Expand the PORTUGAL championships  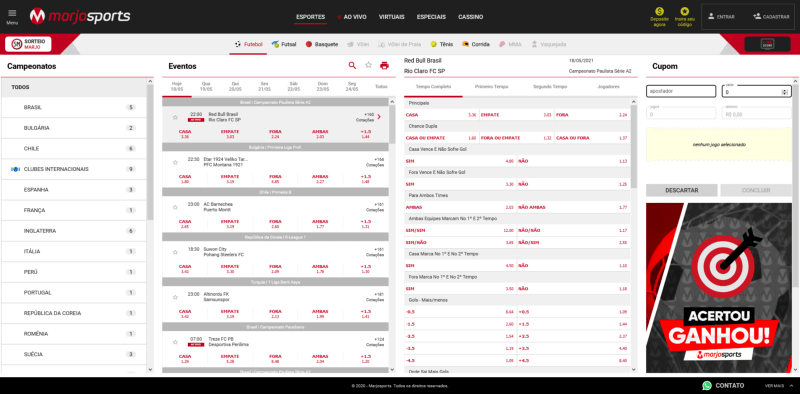(x=74, y=292)
